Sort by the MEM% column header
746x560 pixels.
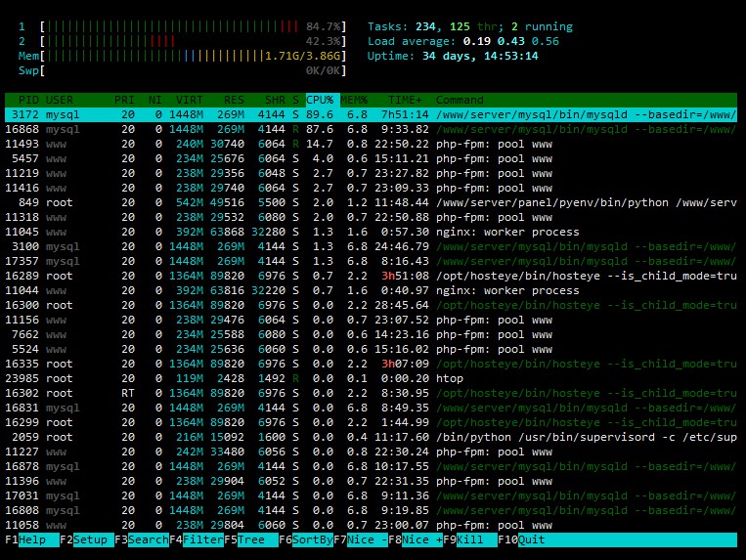tap(354, 101)
